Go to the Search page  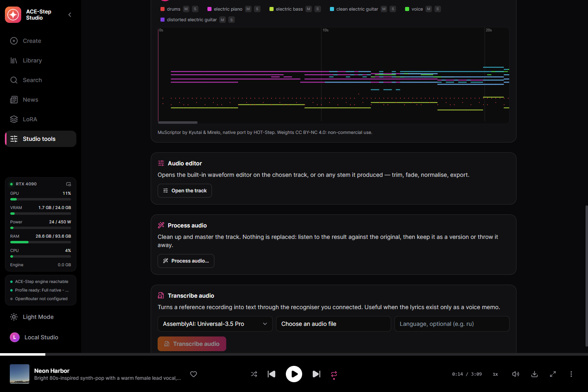(x=40, y=80)
